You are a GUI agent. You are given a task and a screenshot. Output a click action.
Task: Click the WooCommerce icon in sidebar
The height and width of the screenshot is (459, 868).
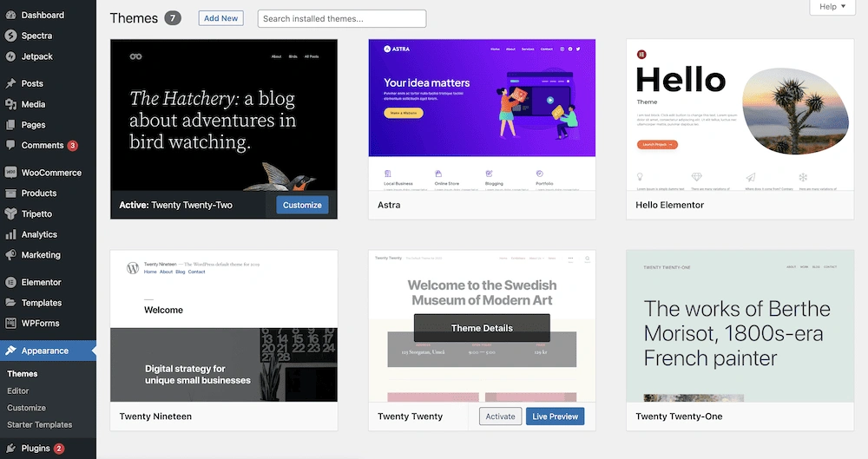pyautogui.click(x=10, y=173)
